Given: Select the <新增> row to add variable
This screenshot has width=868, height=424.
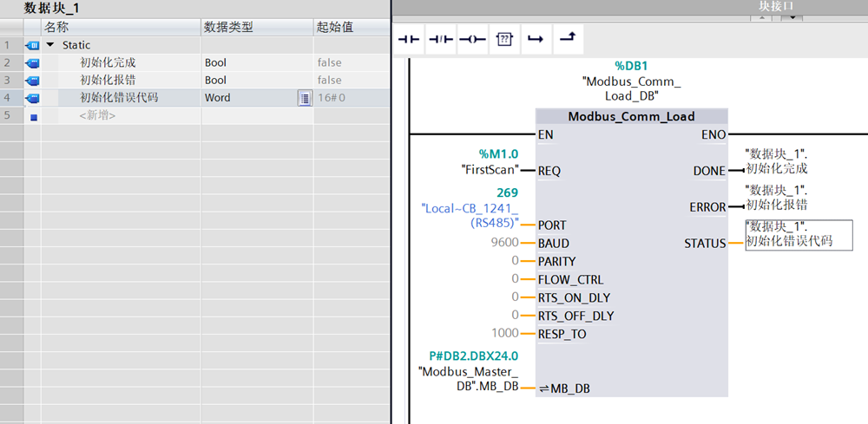Looking at the screenshot, I should tap(97, 115).
